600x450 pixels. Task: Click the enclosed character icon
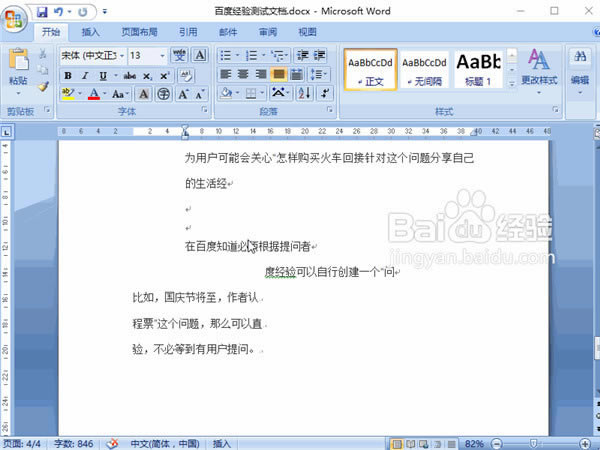pyautogui.click(x=163, y=94)
